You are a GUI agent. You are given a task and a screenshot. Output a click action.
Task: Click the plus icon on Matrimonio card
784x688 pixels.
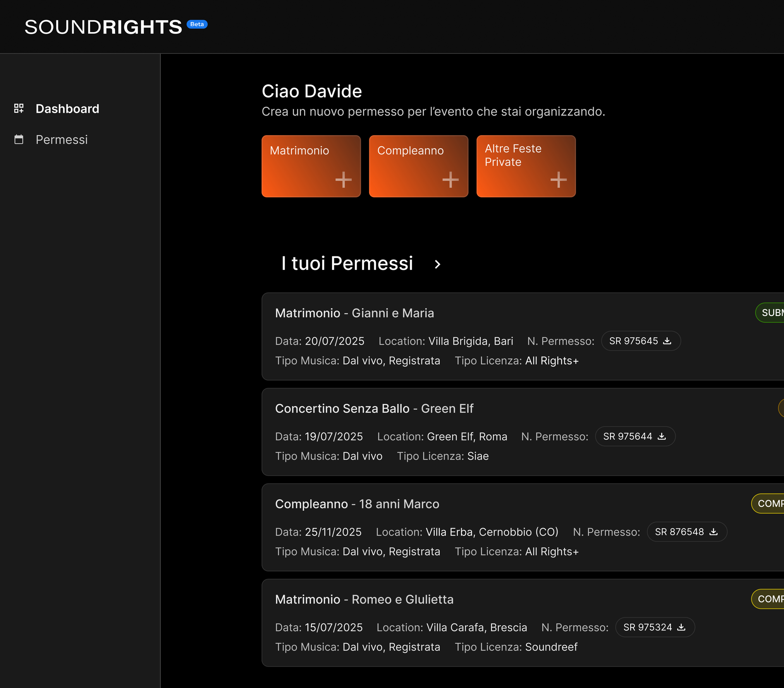coord(343,180)
